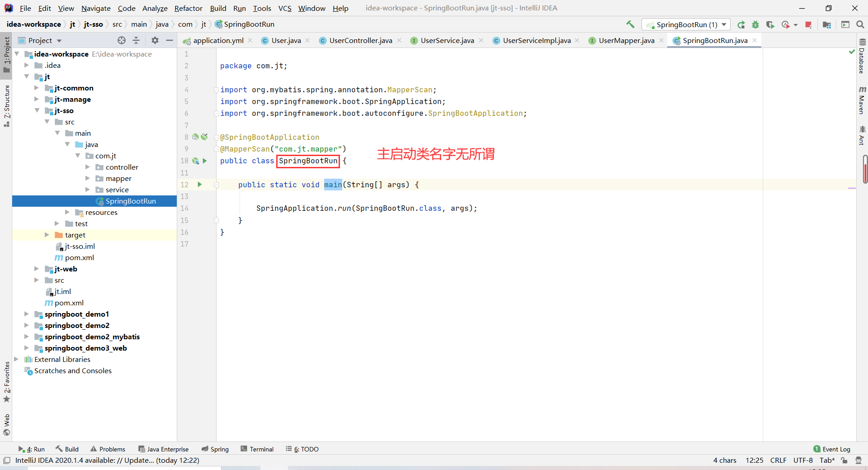Image resolution: width=868 pixels, height=470 pixels.
Task: Click the UTF-8 encoding selector
Action: (803, 460)
